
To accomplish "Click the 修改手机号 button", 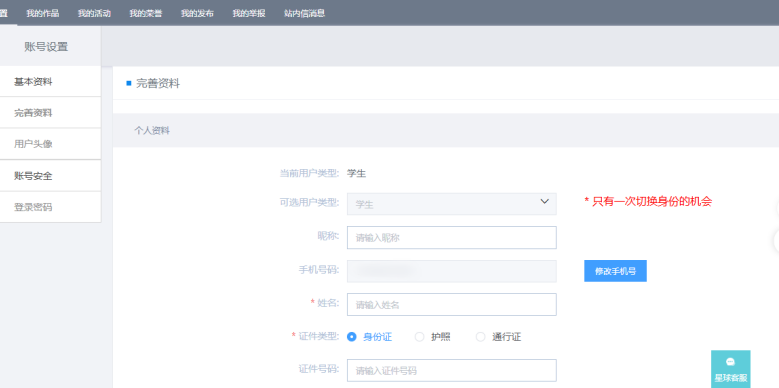I will click(x=615, y=271).
